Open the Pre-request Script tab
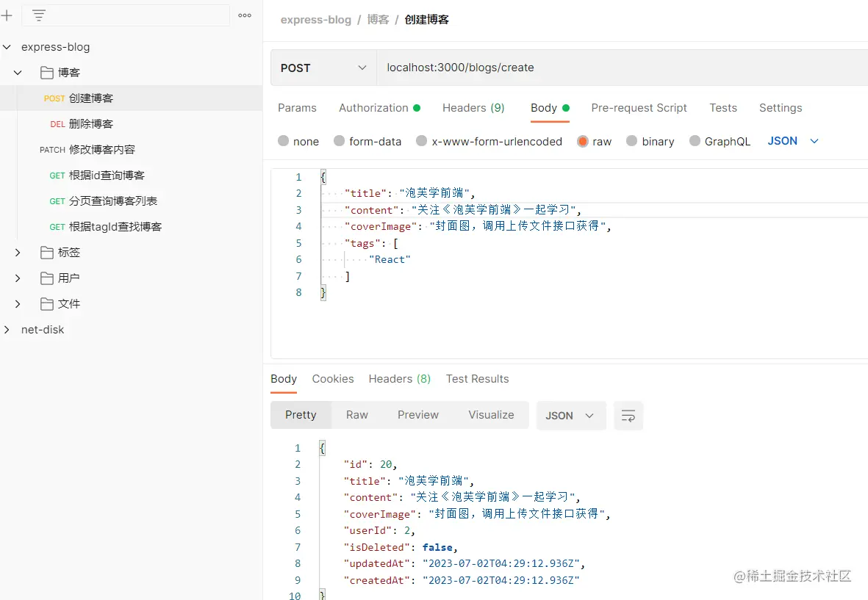 [x=639, y=108]
